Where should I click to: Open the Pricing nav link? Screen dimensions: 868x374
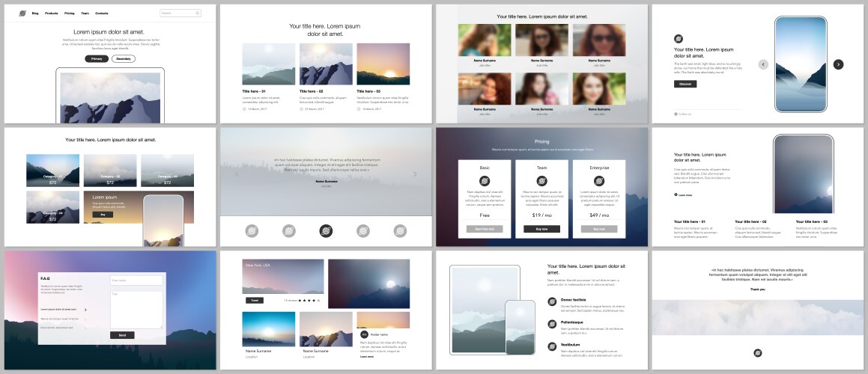[x=69, y=13]
